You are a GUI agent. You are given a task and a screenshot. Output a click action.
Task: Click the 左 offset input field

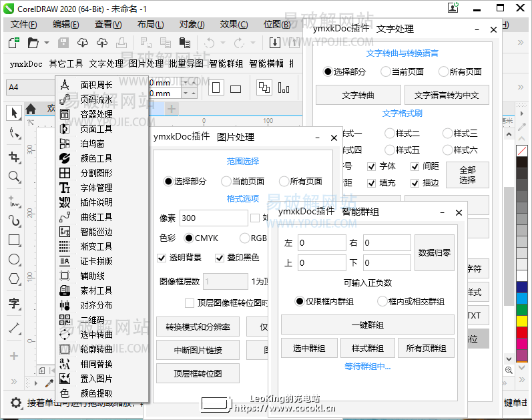(322, 243)
